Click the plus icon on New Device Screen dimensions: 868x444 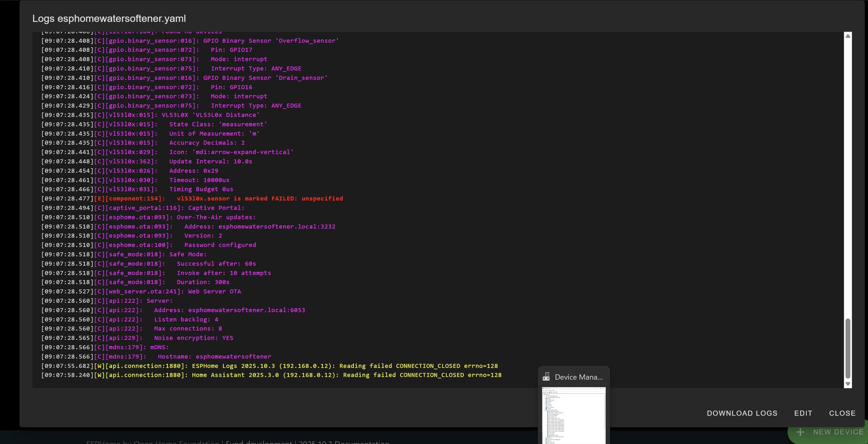800,432
